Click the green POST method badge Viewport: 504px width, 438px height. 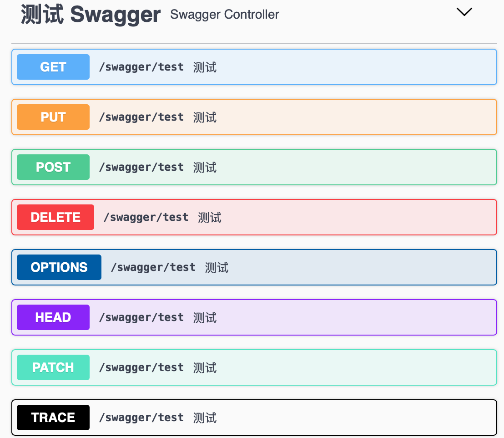[x=53, y=167]
